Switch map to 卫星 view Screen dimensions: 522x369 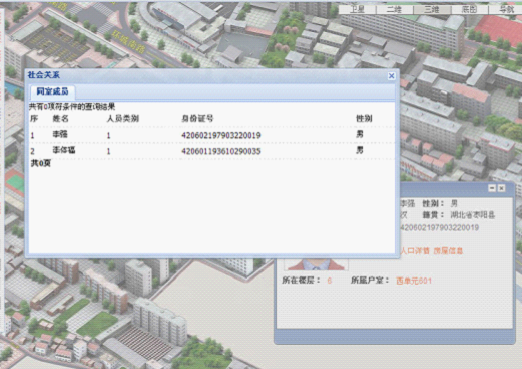click(357, 9)
